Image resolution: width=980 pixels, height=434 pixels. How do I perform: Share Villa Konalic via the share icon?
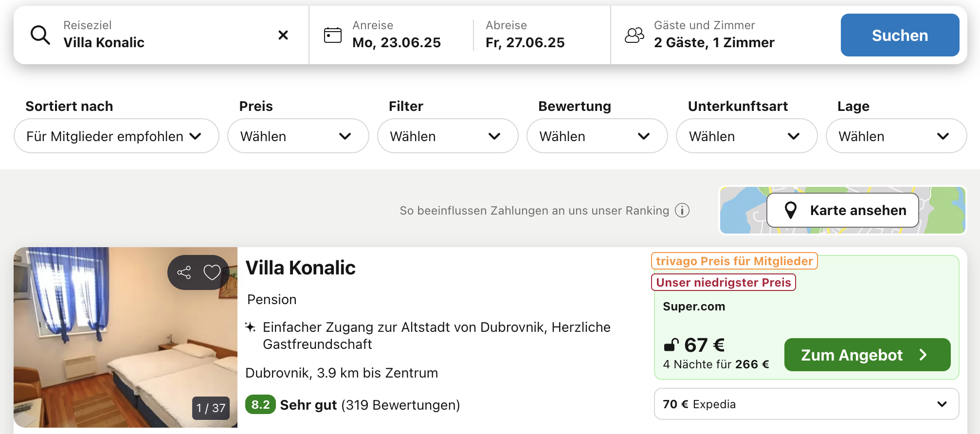coord(184,272)
